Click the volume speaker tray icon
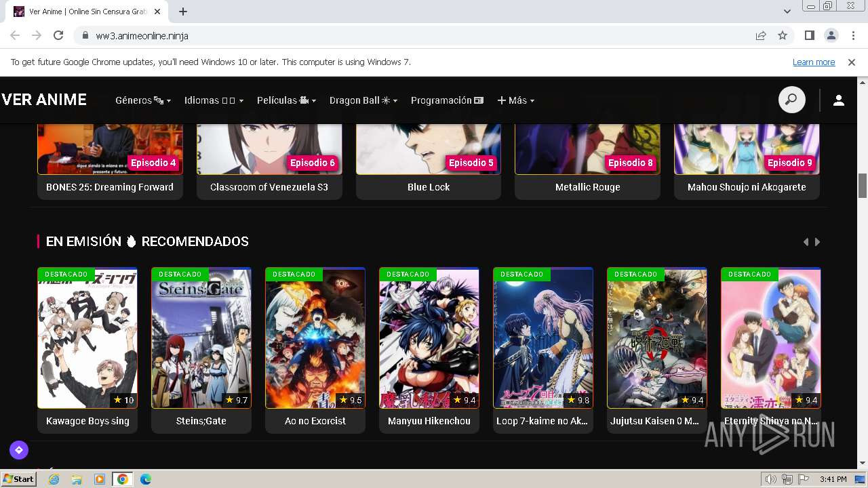Viewport: 868px width, 488px height. point(771,479)
